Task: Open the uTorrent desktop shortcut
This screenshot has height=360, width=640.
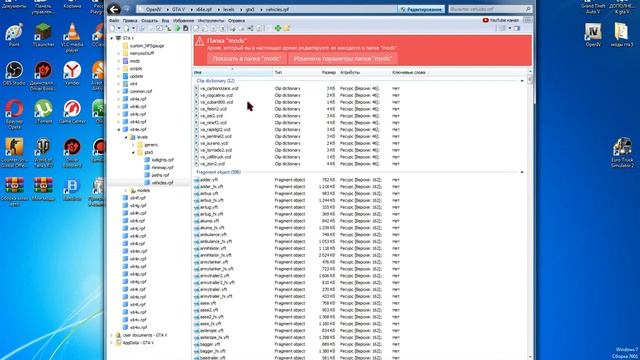Action: (43, 112)
